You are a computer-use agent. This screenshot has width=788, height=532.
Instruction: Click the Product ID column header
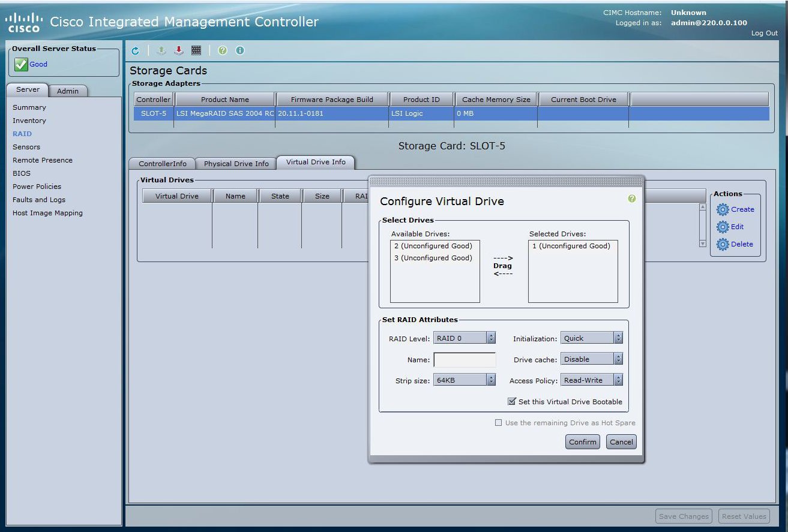421,100
